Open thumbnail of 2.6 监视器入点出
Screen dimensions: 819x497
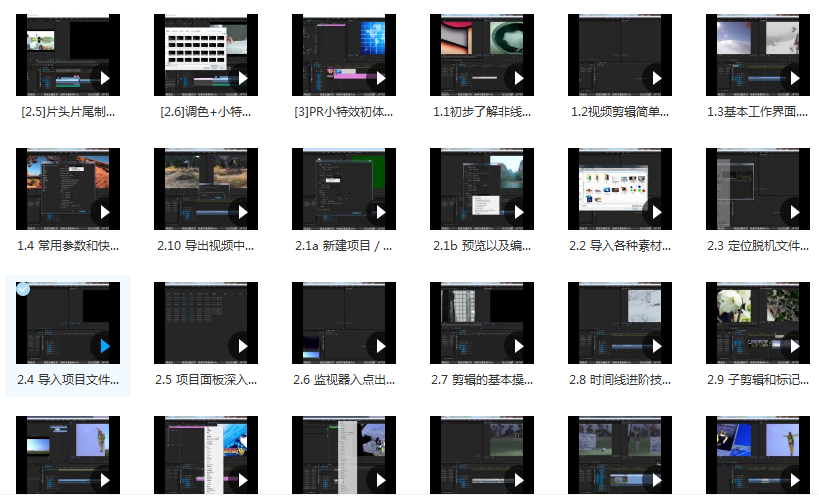coord(344,323)
